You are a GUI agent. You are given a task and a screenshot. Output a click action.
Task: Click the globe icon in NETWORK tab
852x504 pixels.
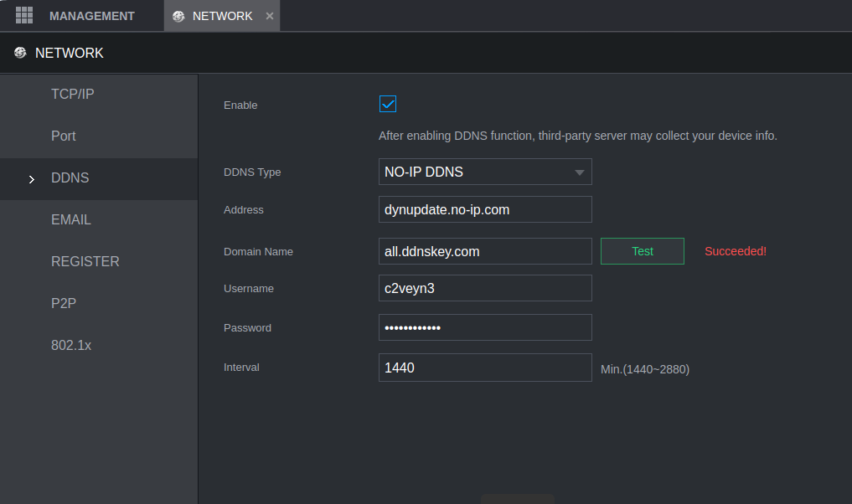178,17
